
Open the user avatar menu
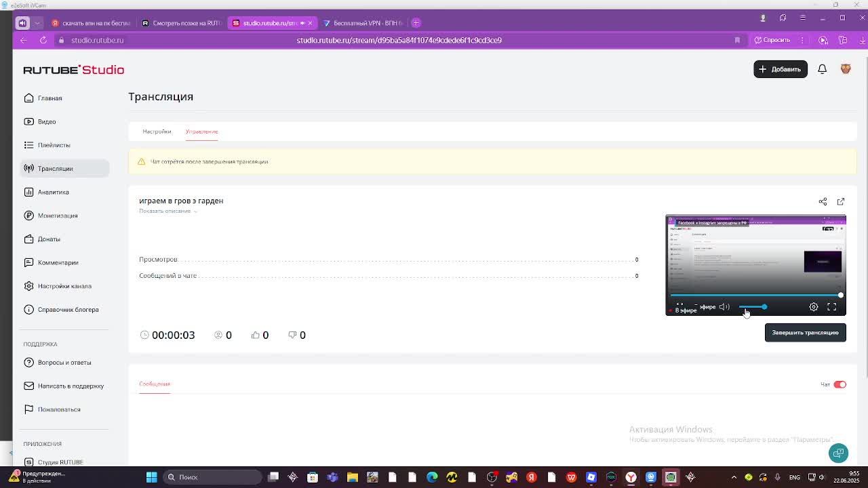[846, 69]
